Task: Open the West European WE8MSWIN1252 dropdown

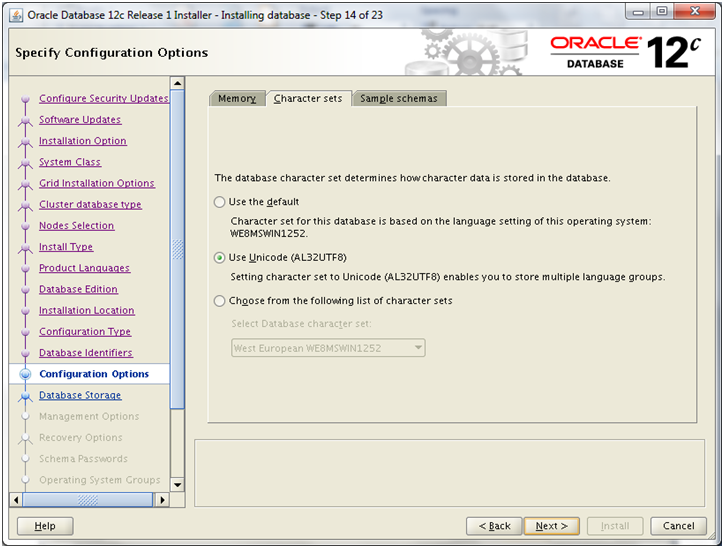Action: tap(328, 348)
